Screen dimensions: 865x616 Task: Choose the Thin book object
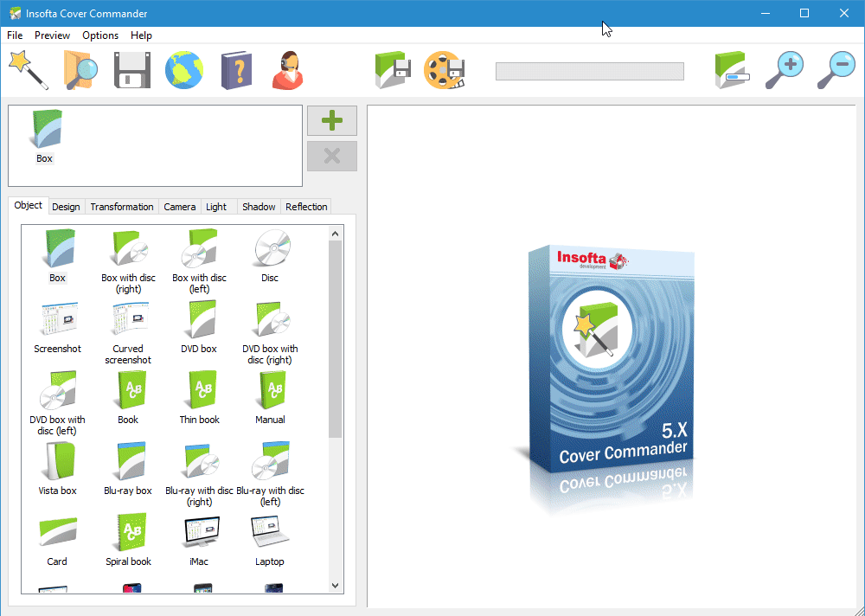pyautogui.click(x=199, y=398)
